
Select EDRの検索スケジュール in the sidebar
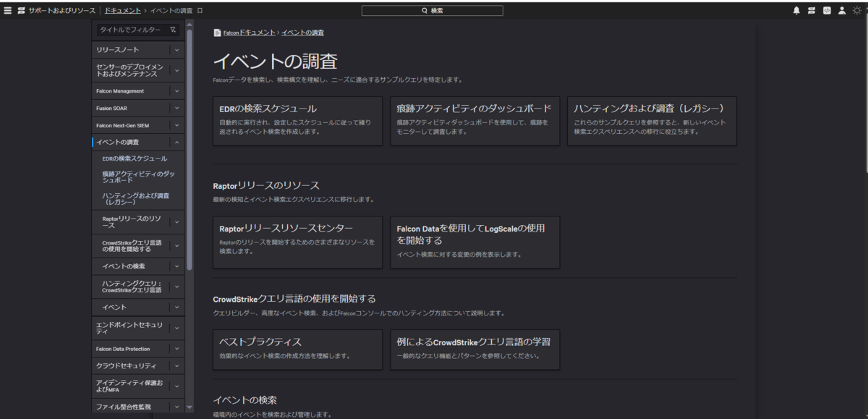tap(135, 158)
